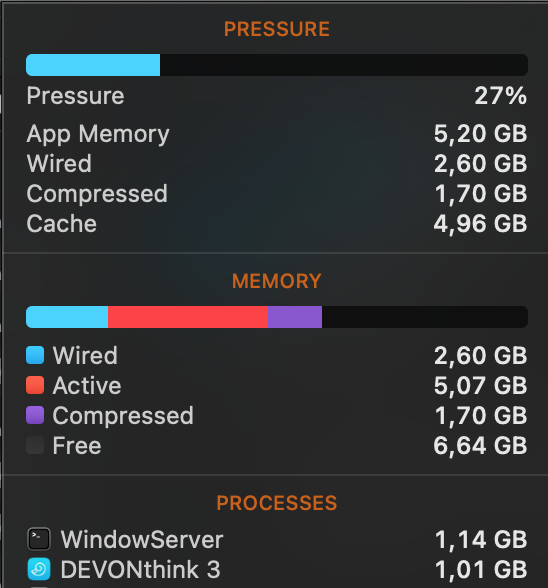Click the red Active color swatch

tap(35, 385)
